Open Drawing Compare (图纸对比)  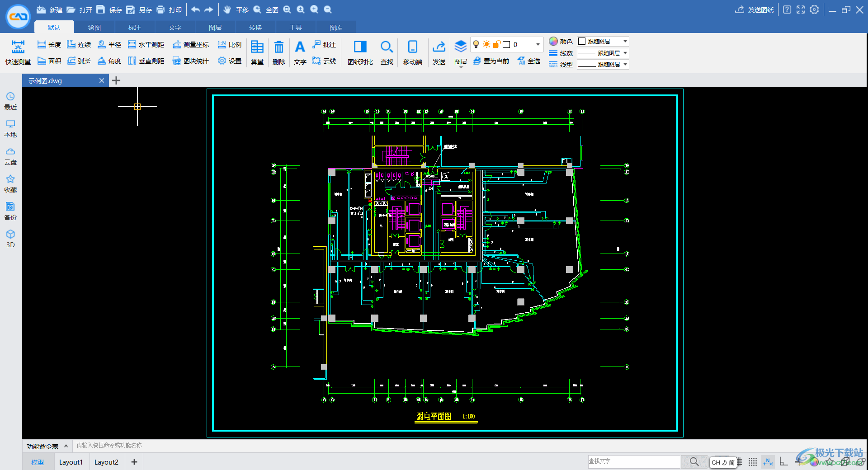point(360,53)
